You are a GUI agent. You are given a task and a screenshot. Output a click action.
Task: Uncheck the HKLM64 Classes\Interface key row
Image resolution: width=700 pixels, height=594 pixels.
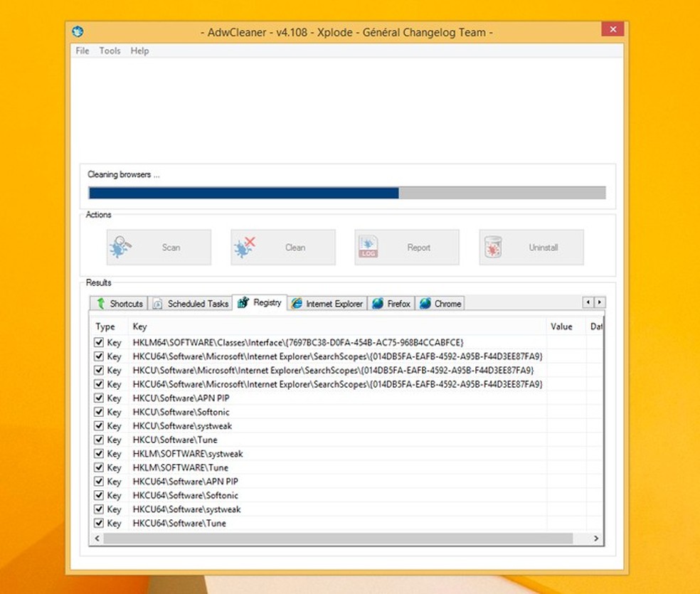tap(99, 342)
